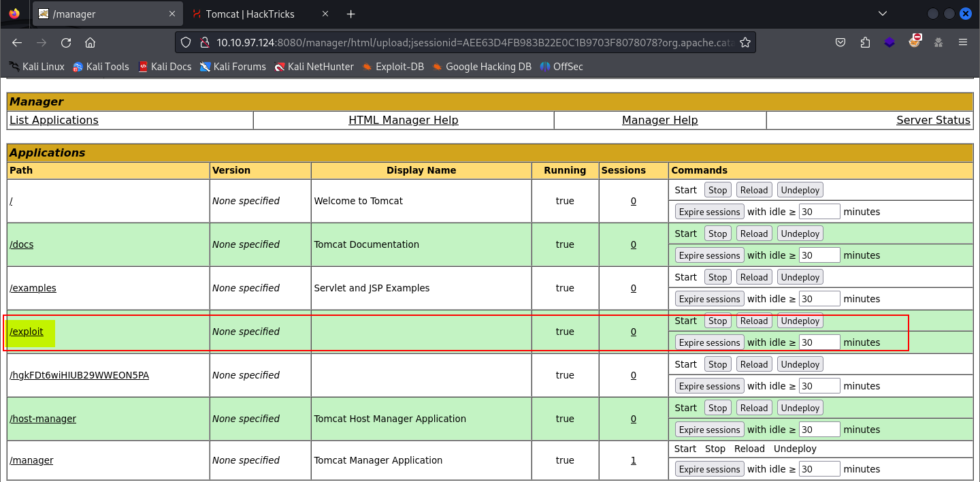Screen dimensions: 980x482
Task: Click the purple extension icon in toolbar
Action: pos(889,42)
